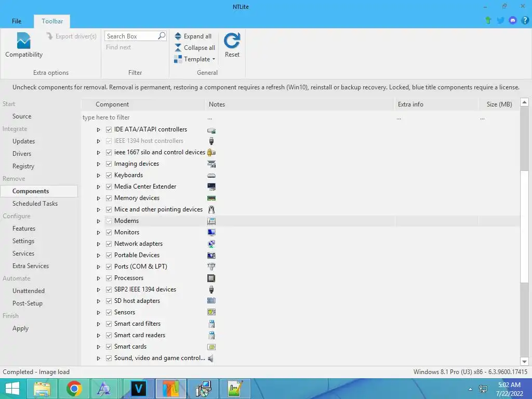Image resolution: width=532 pixels, height=399 pixels.
Task: Switch to the Toolbar tab
Action: 52,21
